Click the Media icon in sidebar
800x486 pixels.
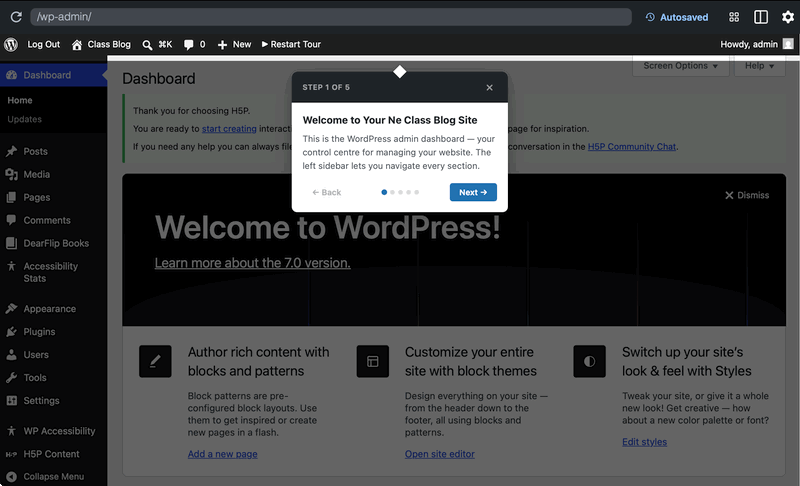tap(11, 174)
